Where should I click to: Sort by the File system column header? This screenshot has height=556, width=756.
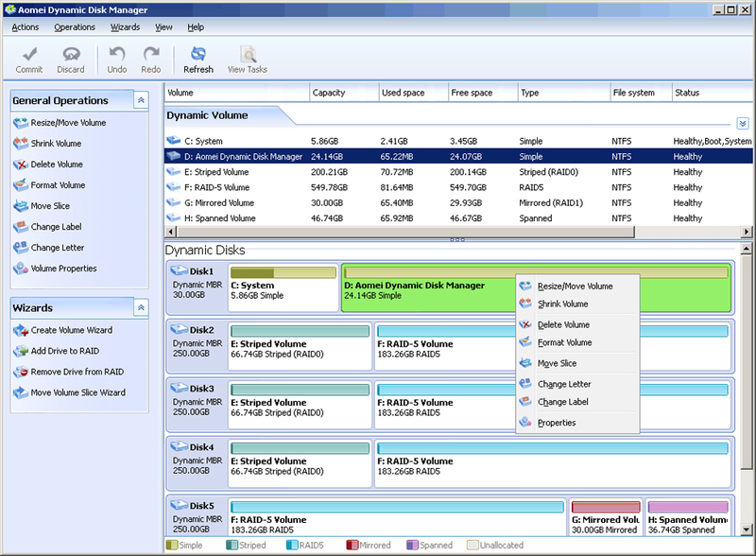pos(641,93)
